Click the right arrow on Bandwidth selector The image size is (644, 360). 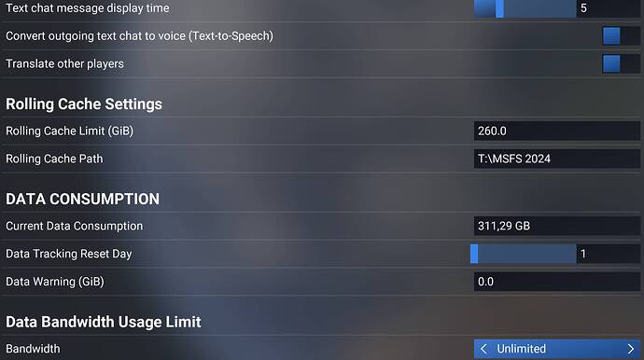point(630,349)
